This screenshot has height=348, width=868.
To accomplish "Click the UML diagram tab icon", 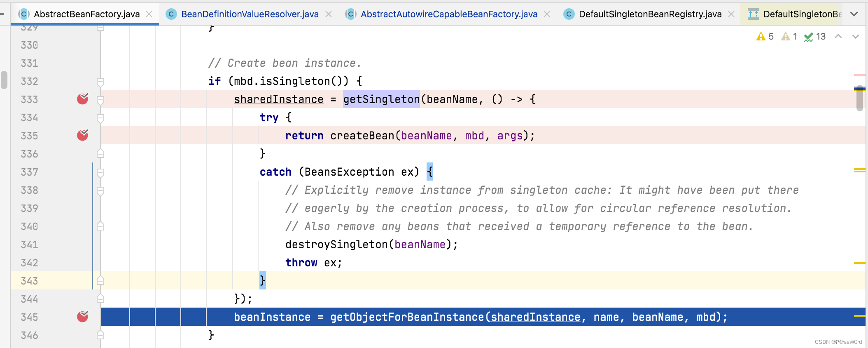I will point(754,14).
